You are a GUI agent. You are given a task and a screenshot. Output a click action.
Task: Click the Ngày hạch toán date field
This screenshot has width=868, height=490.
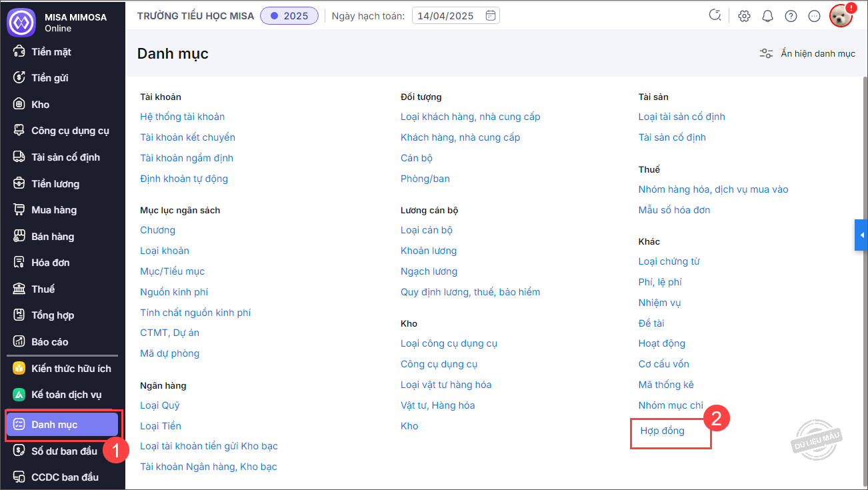[447, 16]
